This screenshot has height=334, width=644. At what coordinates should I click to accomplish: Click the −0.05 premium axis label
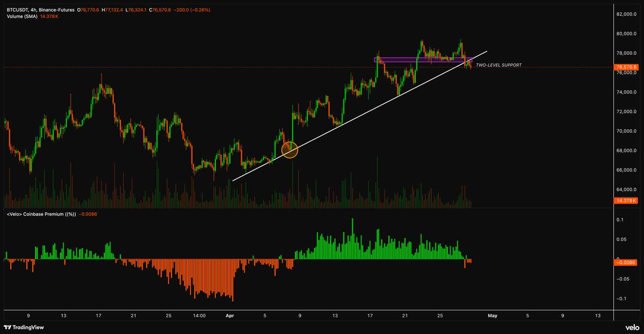coord(624,279)
